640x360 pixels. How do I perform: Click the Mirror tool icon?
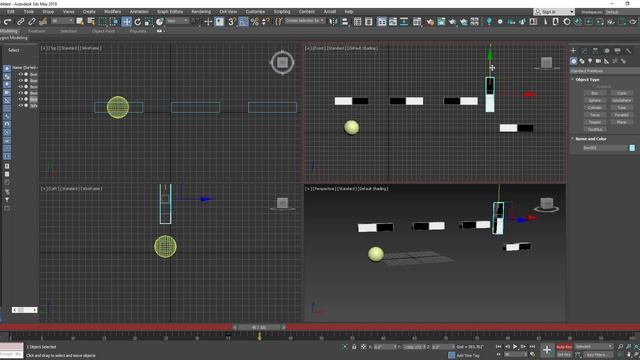click(333, 22)
